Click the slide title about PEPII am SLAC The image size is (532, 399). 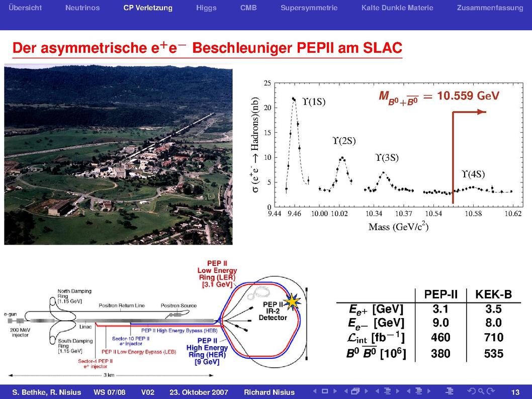[207, 48]
